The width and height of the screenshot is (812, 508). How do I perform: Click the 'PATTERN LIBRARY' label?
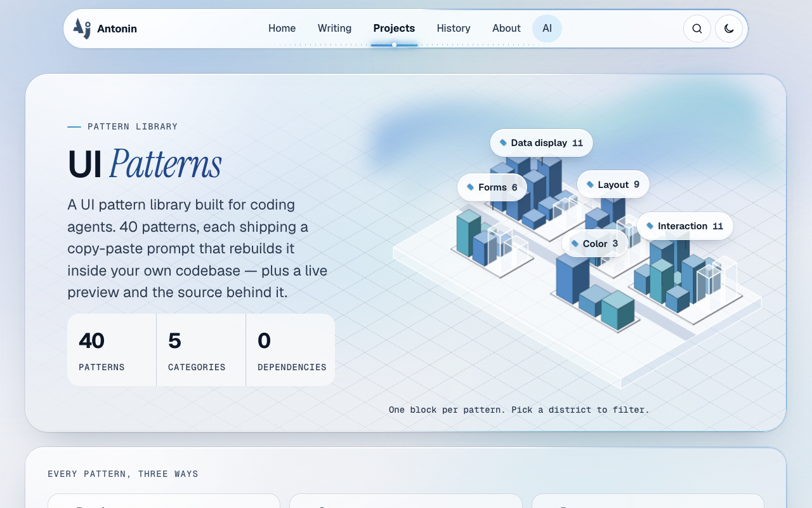tap(133, 126)
